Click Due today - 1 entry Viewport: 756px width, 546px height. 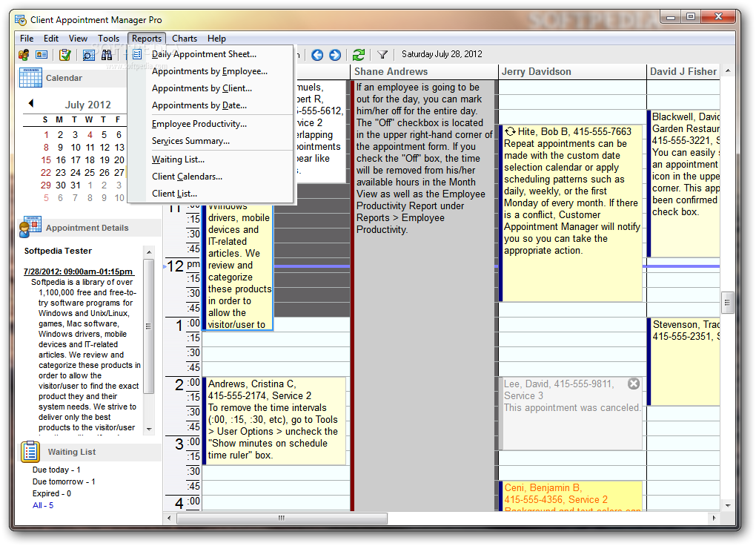[x=56, y=470]
